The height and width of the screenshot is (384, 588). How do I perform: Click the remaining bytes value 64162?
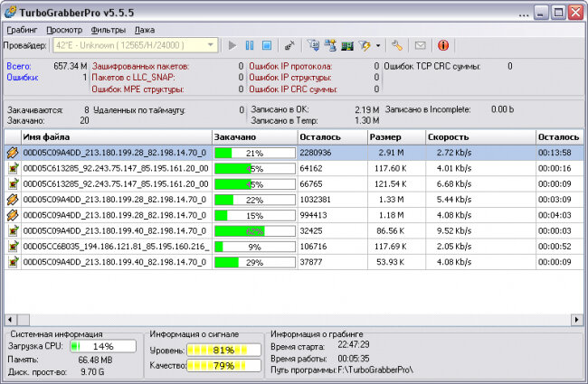(311, 168)
